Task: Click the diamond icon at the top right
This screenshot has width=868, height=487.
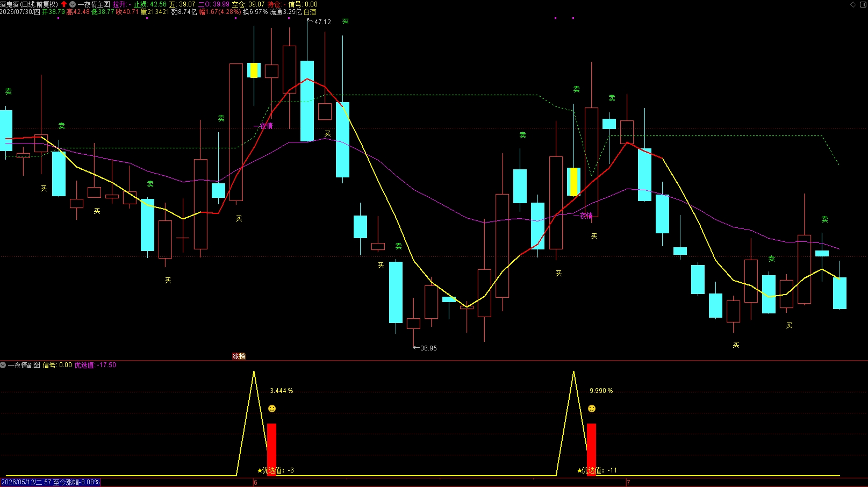Action: (x=853, y=4)
